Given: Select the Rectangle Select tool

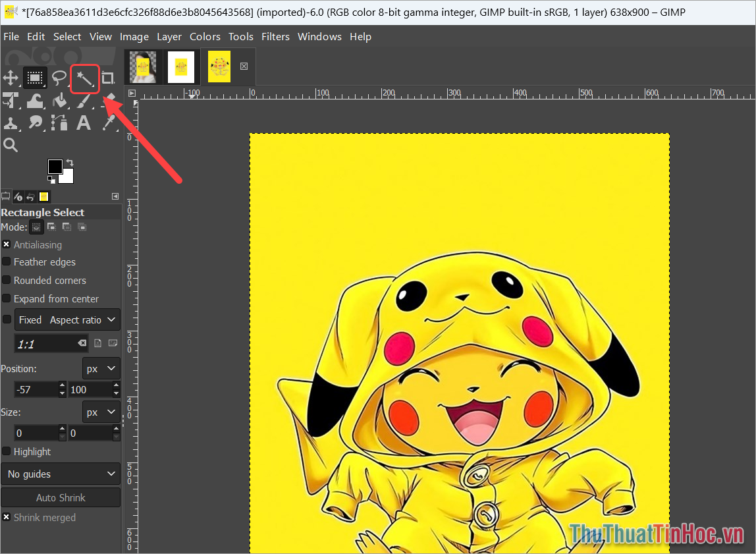Looking at the screenshot, I should click(35, 78).
